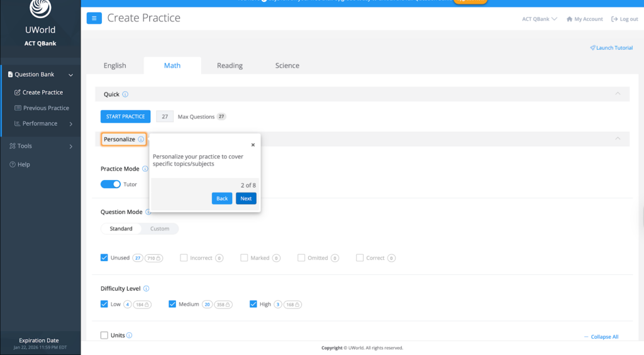The height and width of the screenshot is (355, 644).
Task: Click the Units info icon
Action: tap(130, 335)
